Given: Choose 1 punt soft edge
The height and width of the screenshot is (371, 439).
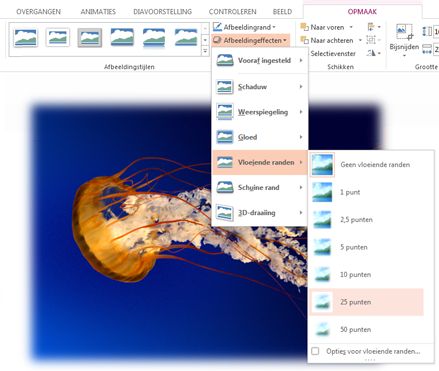Looking at the screenshot, I should coord(367,192).
